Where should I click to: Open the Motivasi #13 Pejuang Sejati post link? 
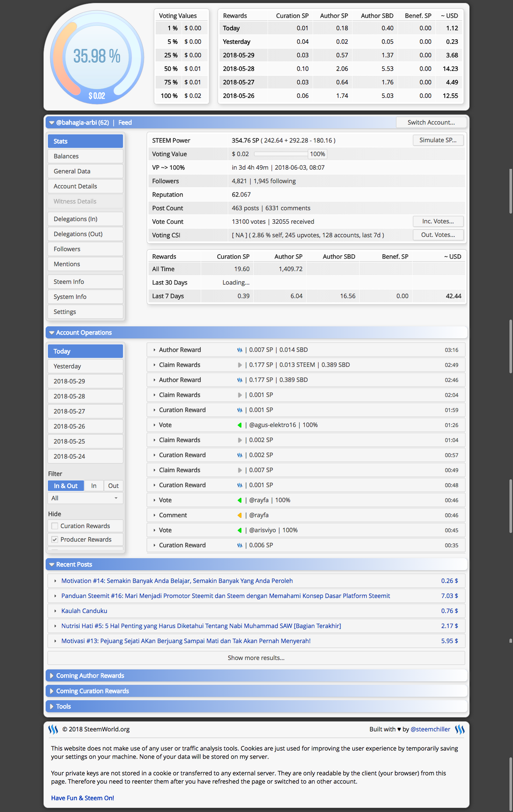(186, 641)
